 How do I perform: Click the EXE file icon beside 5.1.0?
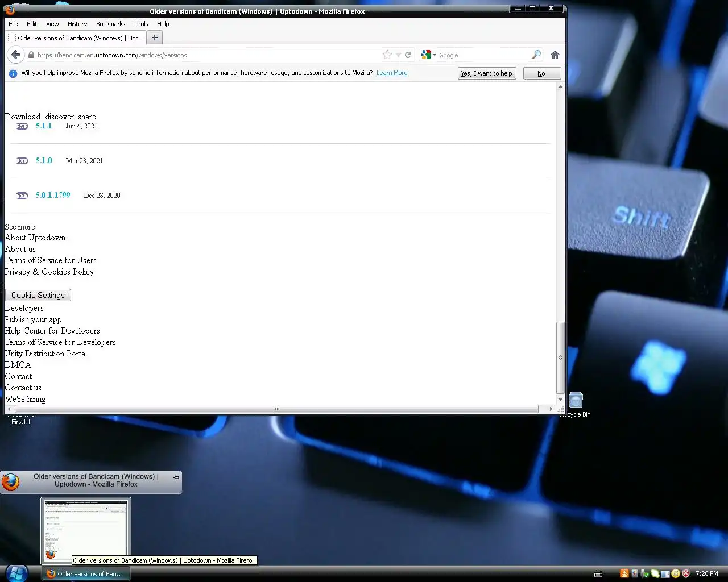click(x=22, y=161)
